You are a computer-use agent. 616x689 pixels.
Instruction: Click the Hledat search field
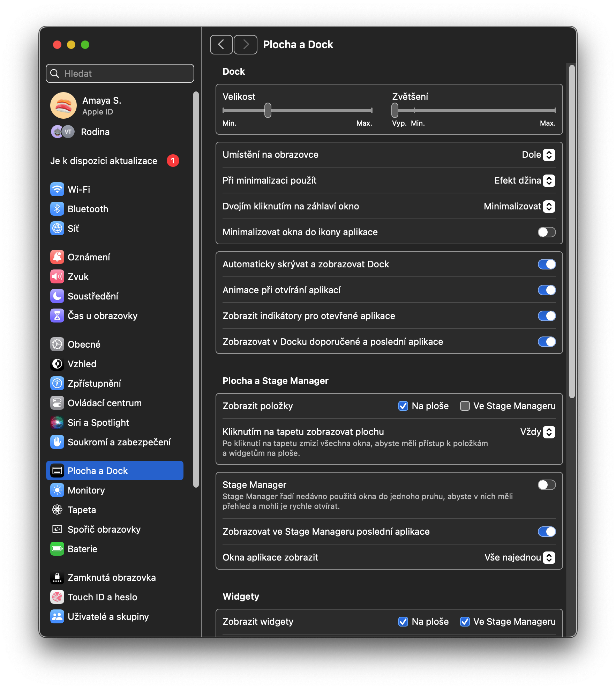point(120,73)
